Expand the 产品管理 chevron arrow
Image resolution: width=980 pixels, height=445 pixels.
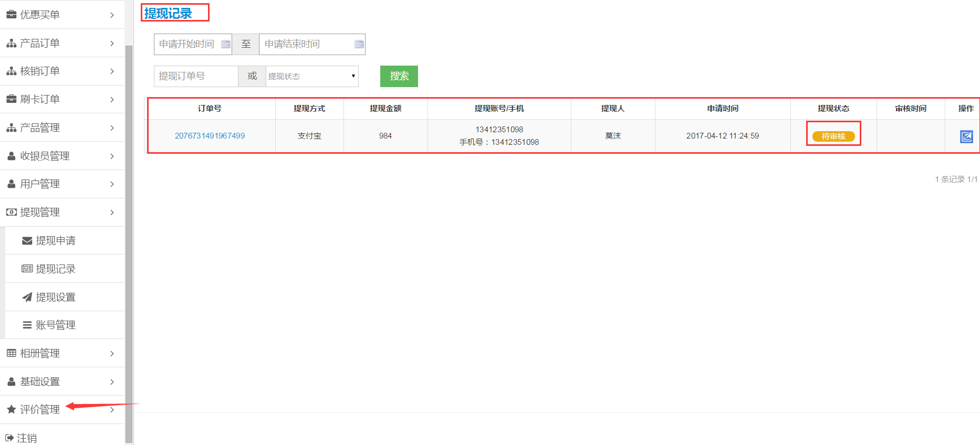(x=112, y=128)
